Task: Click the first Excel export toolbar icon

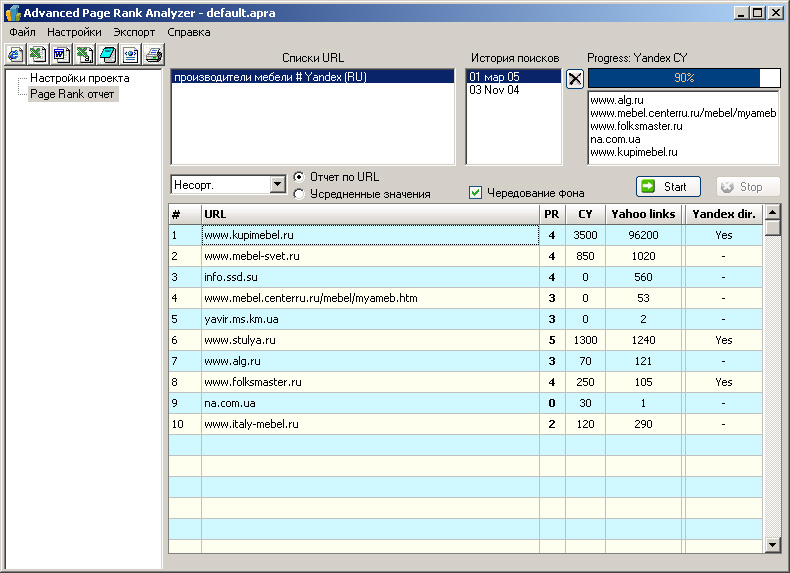Action: [38, 54]
